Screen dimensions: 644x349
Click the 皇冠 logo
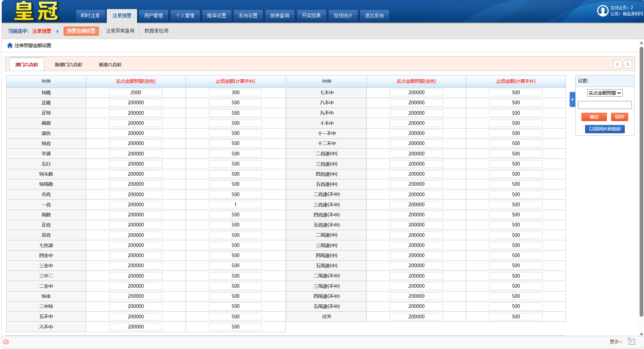coord(36,11)
